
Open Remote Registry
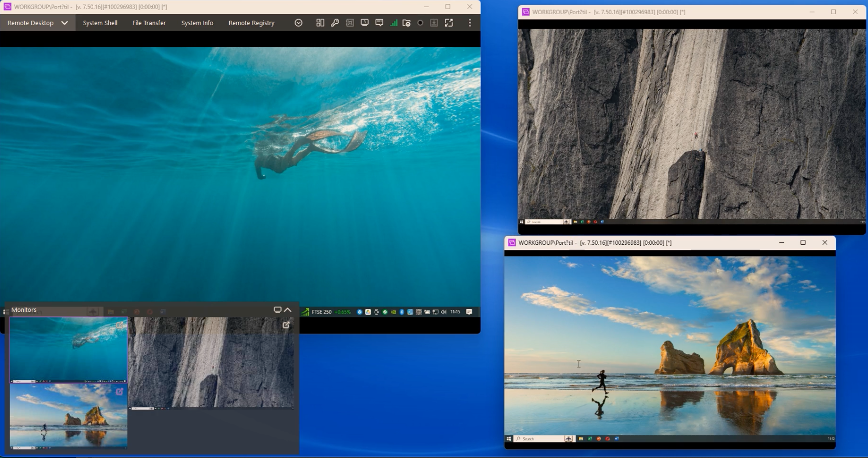coord(251,23)
